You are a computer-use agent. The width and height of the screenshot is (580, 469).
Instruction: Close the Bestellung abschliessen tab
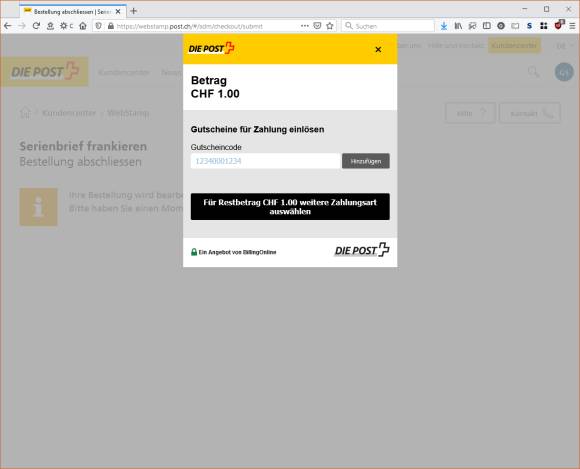tap(118, 11)
